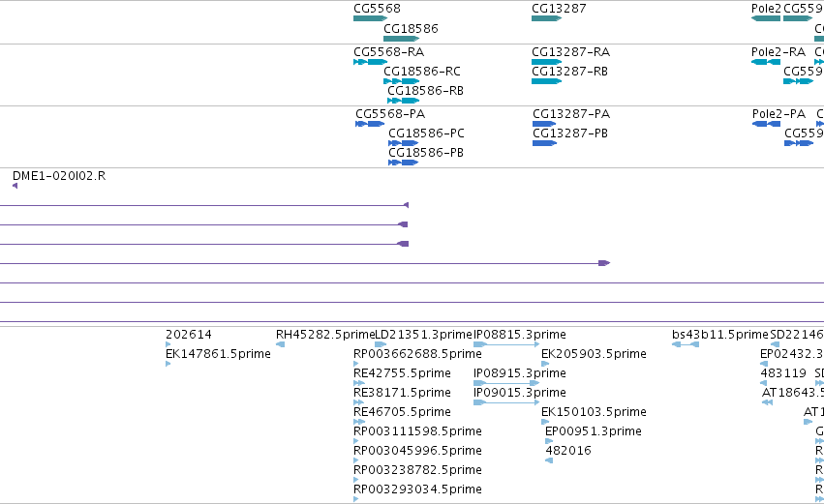Screen dimensions: 824x504
Task: Click the DME1-020I02.R marker arrow
Action: pos(15,186)
